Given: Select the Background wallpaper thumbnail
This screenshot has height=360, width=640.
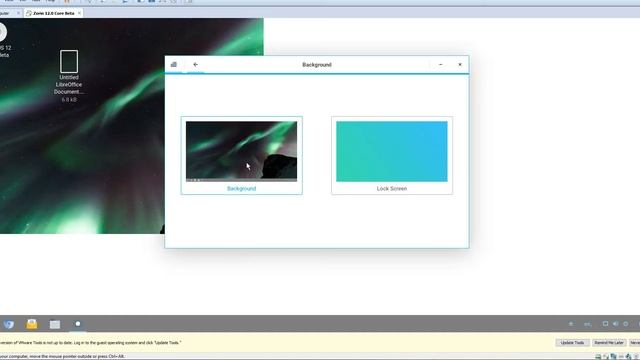Looking at the screenshot, I should pos(242,151).
